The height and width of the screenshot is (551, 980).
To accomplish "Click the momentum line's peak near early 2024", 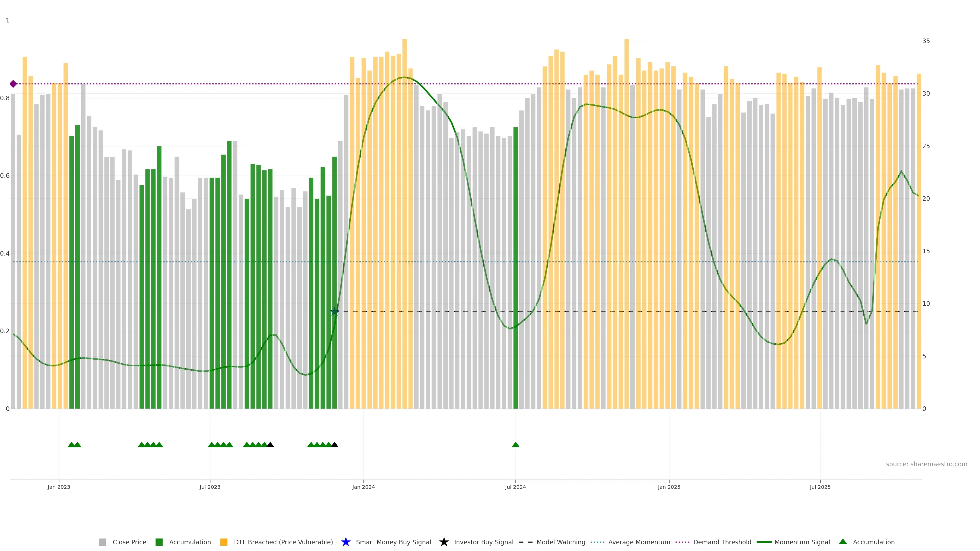I will (x=405, y=77).
